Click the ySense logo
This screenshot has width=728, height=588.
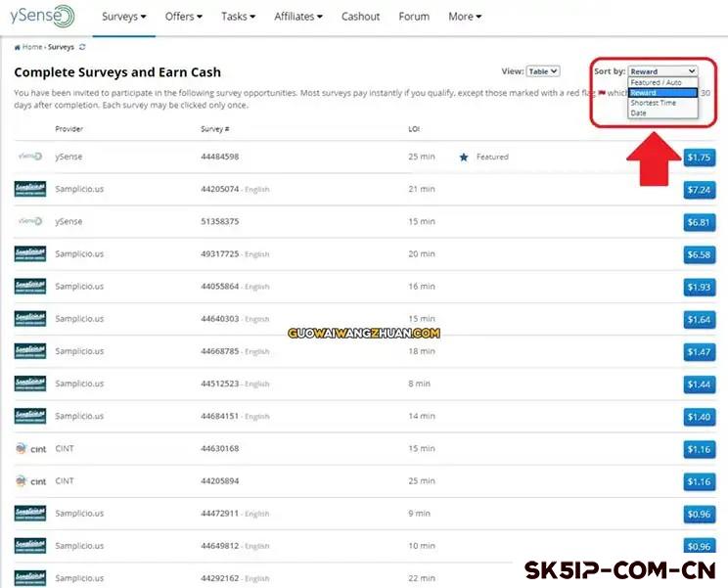(42, 16)
